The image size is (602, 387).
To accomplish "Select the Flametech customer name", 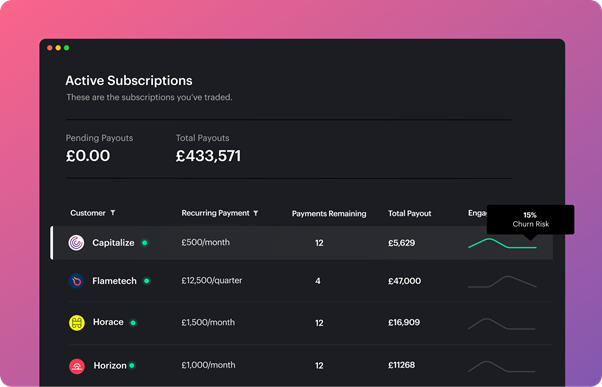I will pos(114,281).
